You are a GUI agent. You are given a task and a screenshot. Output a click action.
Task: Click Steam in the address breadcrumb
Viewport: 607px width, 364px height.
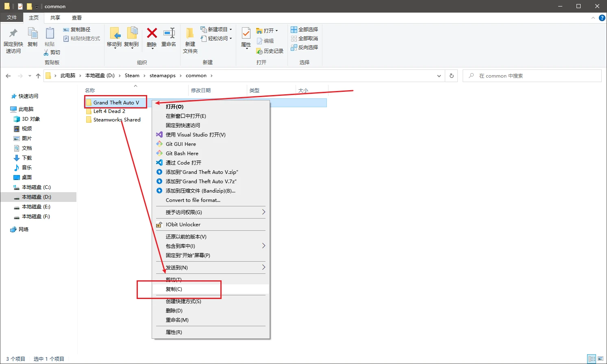[132, 76]
